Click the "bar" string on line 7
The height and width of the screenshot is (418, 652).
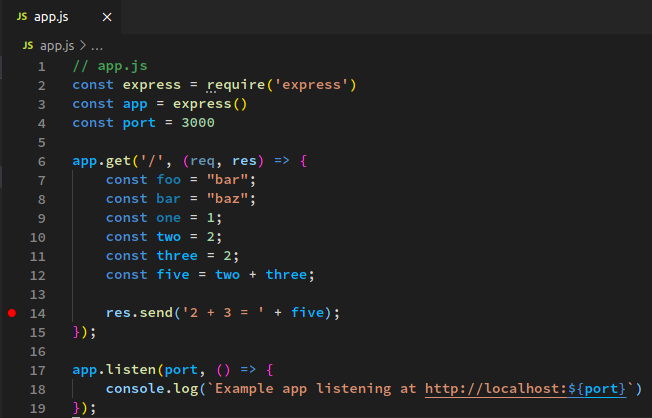coord(227,180)
